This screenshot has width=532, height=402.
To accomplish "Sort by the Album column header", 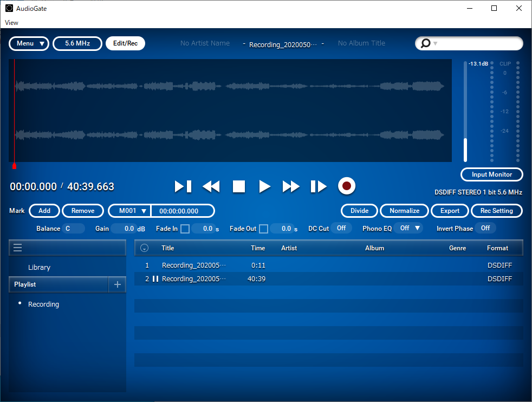I will (374, 248).
